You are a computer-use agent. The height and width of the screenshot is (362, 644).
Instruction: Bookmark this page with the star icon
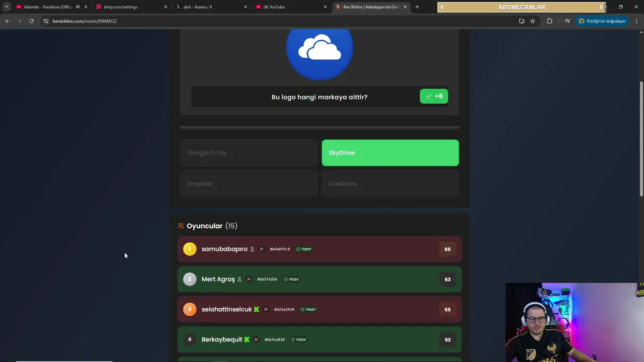click(x=533, y=21)
